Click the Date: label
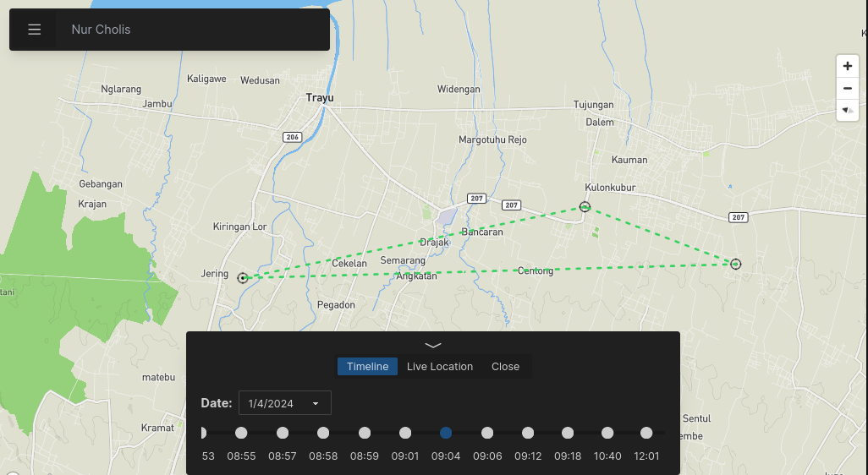Image resolution: width=868 pixels, height=475 pixels. [217, 403]
